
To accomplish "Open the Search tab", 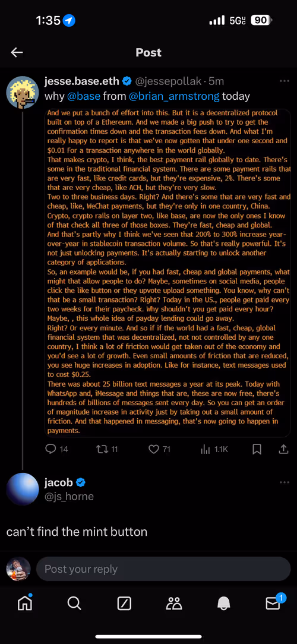I will [74, 603].
